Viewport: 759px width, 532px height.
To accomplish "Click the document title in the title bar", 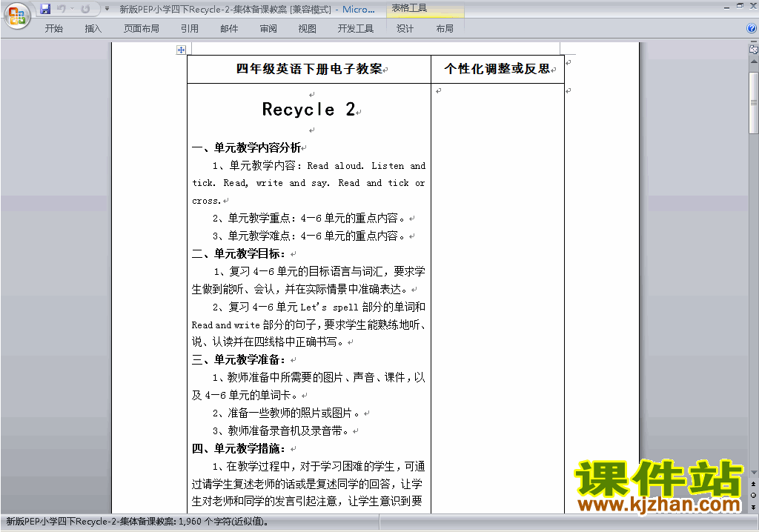I will point(247,9).
